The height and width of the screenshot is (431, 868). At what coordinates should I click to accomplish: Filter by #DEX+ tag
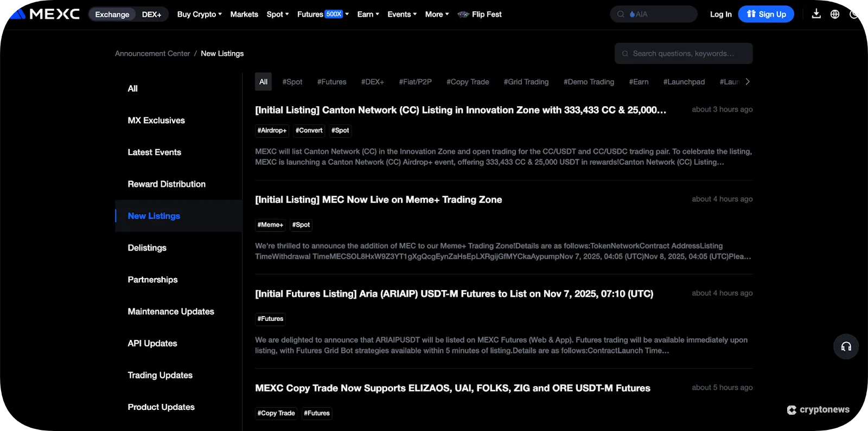point(373,82)
